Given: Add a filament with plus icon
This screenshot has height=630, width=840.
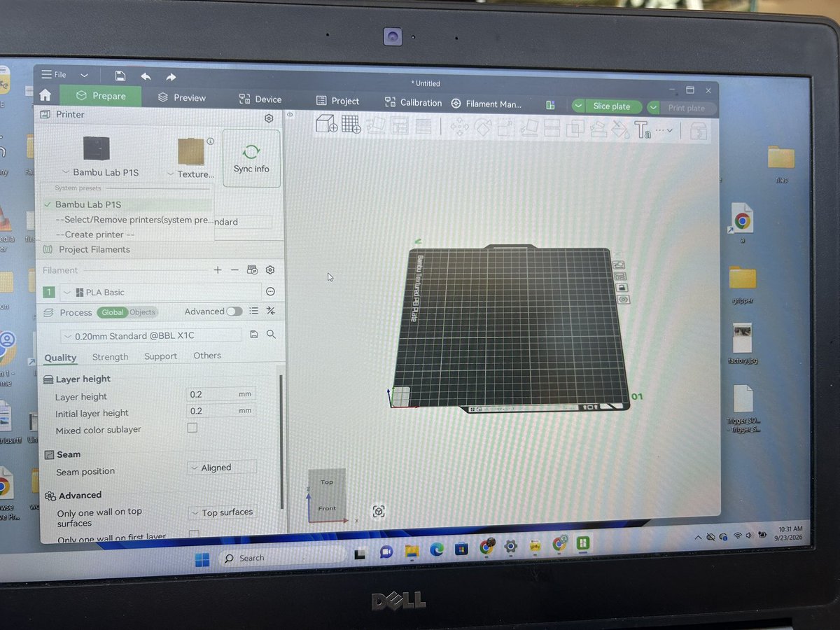Looking at the screenshot, I should click(x=218, y=269).
